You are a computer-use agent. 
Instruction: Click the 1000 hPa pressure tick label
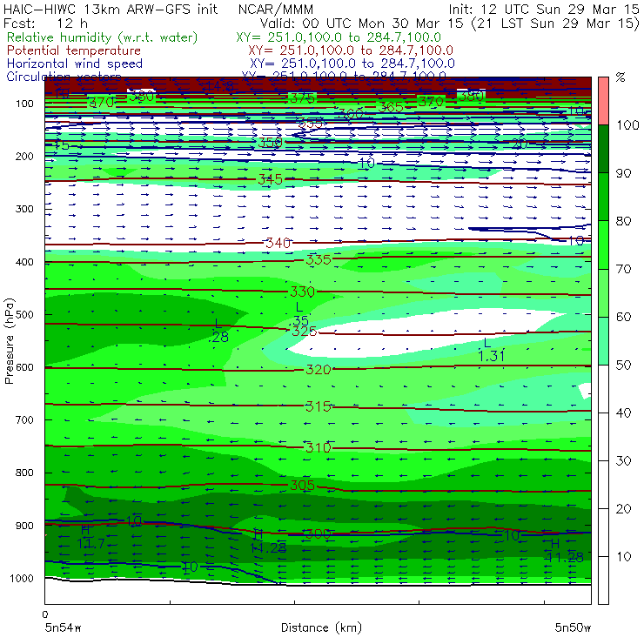pyautogui.click(x=22, y=578)
